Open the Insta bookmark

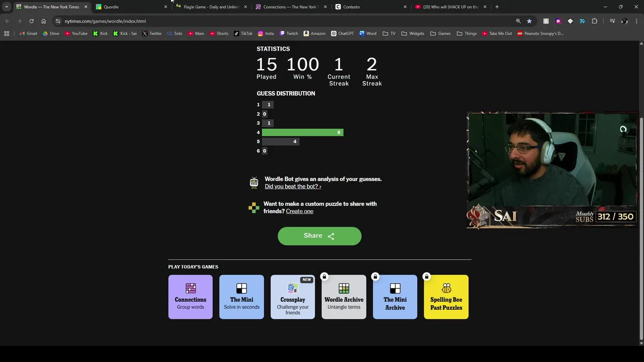[266, 33]
